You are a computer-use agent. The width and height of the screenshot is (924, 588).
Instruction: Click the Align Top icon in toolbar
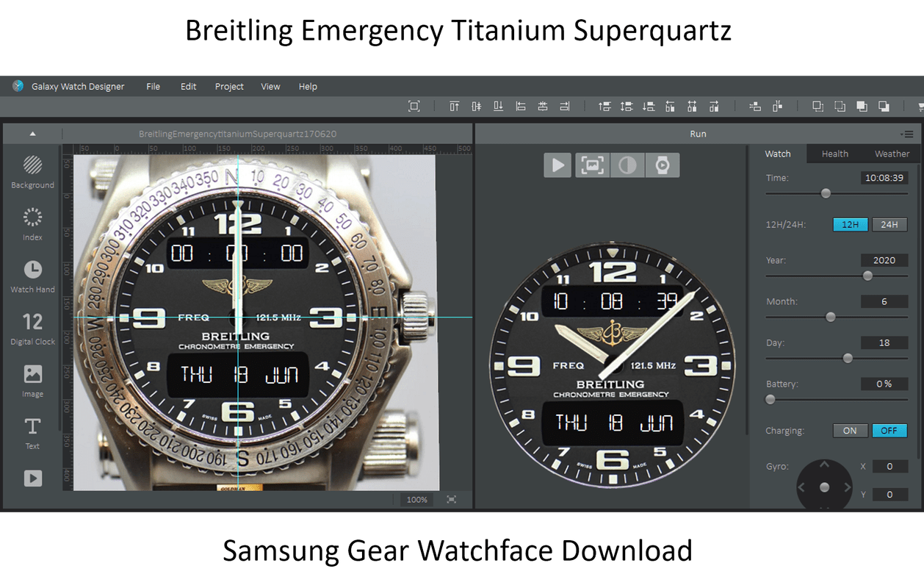tap(454, 106)
